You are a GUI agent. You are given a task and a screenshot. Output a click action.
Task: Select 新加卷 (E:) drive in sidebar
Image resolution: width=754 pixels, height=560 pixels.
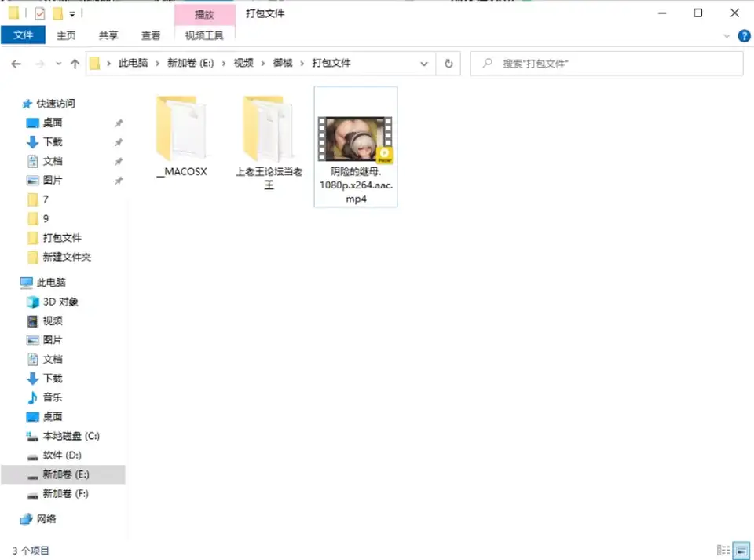[x=63, y=474]
